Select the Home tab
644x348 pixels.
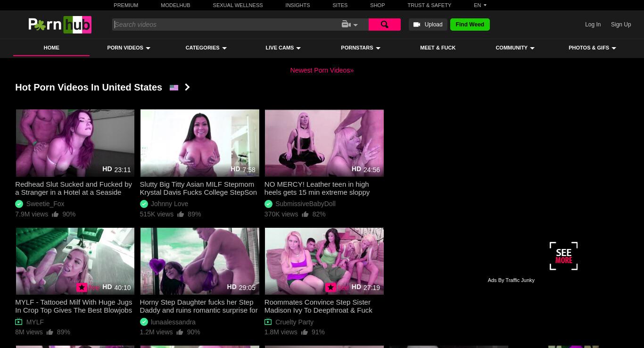pyautogui.click(x=51, y=48)
